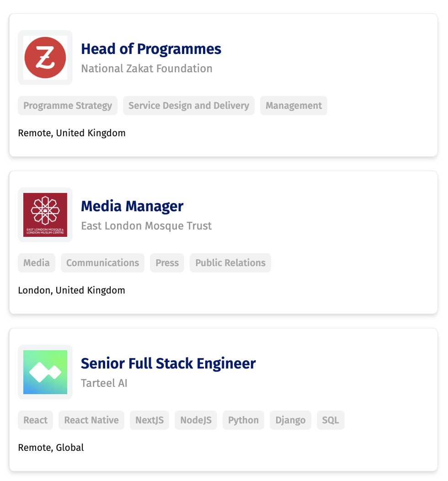This screenshot has width=448, height=481.
Task: Click the London, United Kingdom location text
Action: click(71, 290)
